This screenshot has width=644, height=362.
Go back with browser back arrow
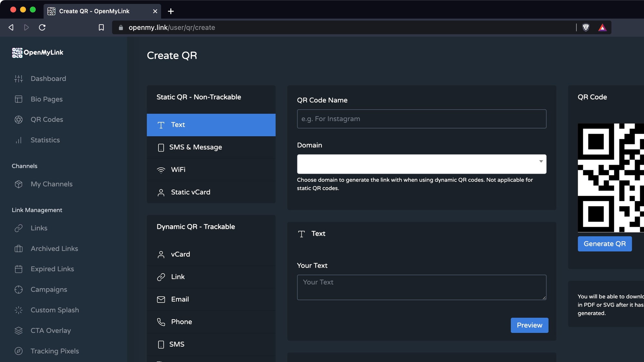11,28
